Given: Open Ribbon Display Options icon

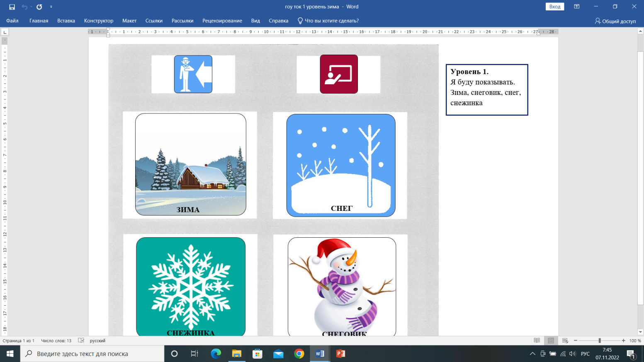Looking at the screenshot, I should [576, 7].
